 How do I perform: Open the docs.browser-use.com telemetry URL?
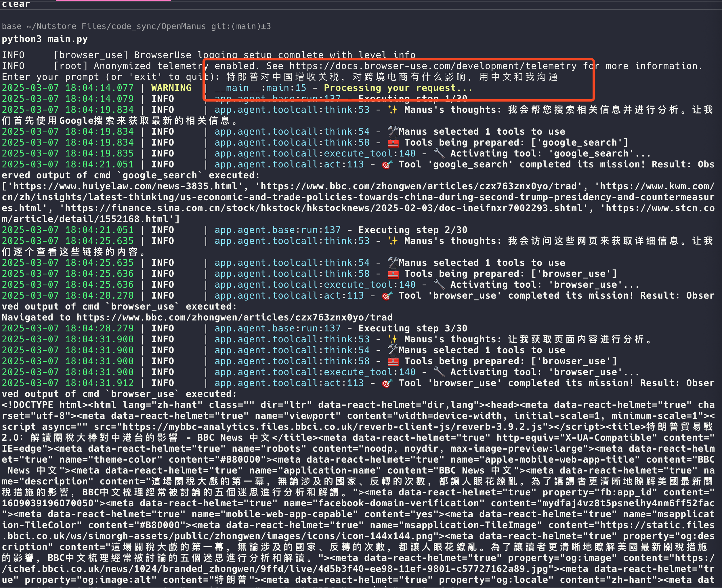click(433, 66)
